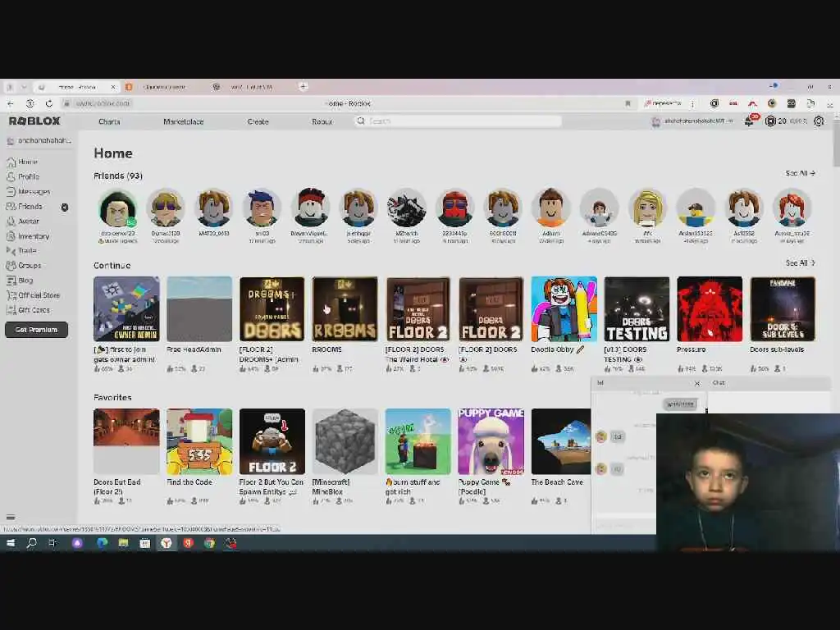Open The Beach Cave favorite thumbnail
Screen dimensions: 840x630
point(561,441)
